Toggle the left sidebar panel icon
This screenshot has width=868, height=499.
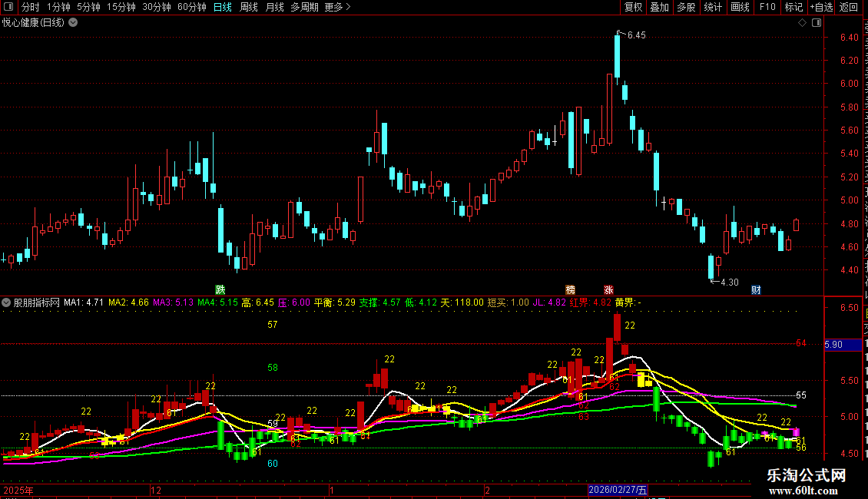(x=8, y=7)
